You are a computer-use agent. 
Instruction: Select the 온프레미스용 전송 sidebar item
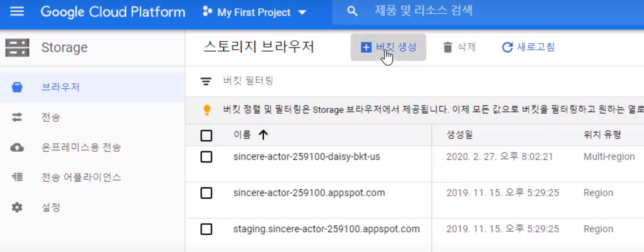click(93, 147)
